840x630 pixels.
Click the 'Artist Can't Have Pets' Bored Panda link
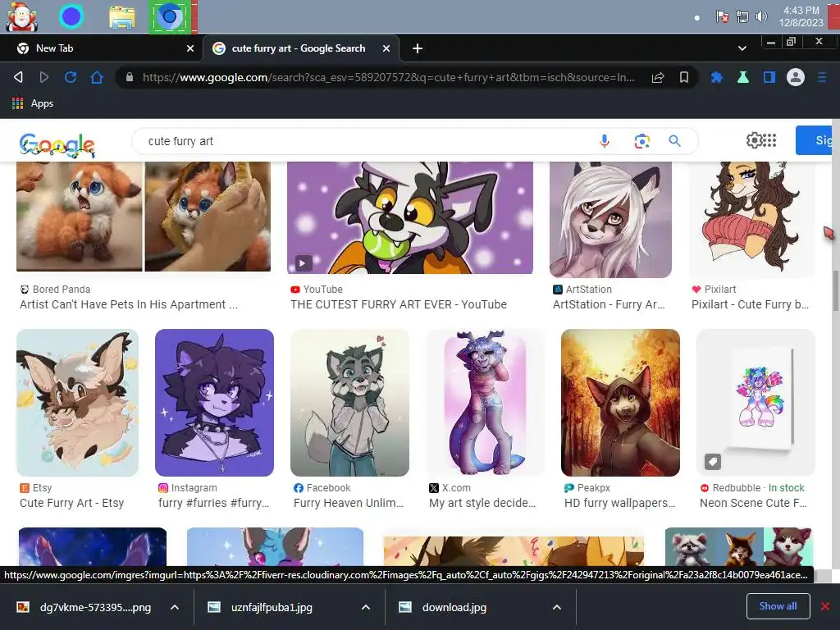[129, 304]
